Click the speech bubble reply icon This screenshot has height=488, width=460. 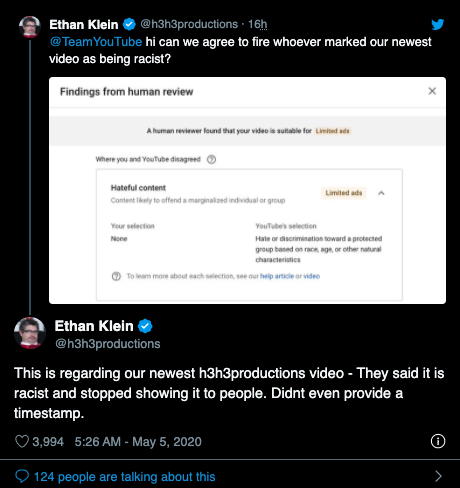point(22,476)
